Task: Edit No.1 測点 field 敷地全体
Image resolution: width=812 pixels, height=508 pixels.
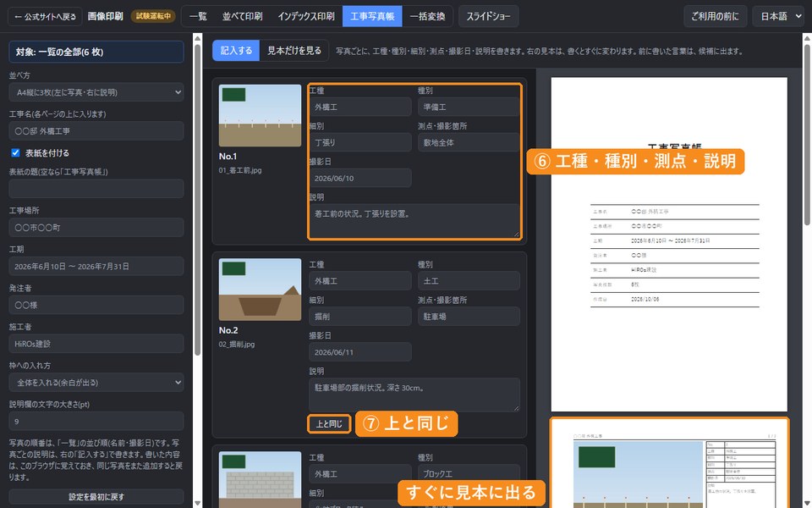Action: tap(469, 142)
